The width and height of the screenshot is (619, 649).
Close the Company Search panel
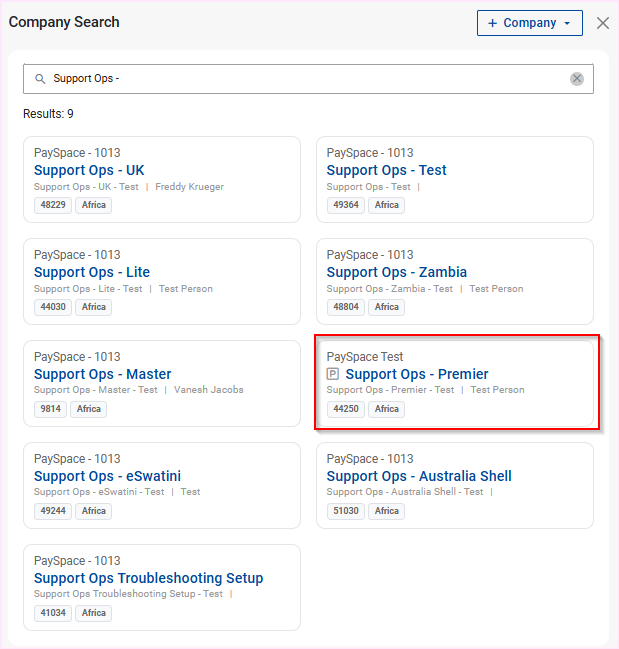click(602, 23)
